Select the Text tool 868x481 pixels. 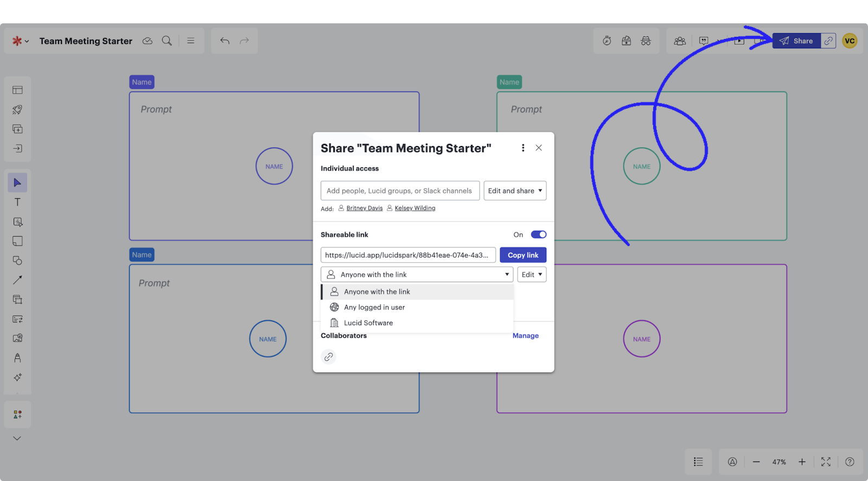tap(17, 202)
